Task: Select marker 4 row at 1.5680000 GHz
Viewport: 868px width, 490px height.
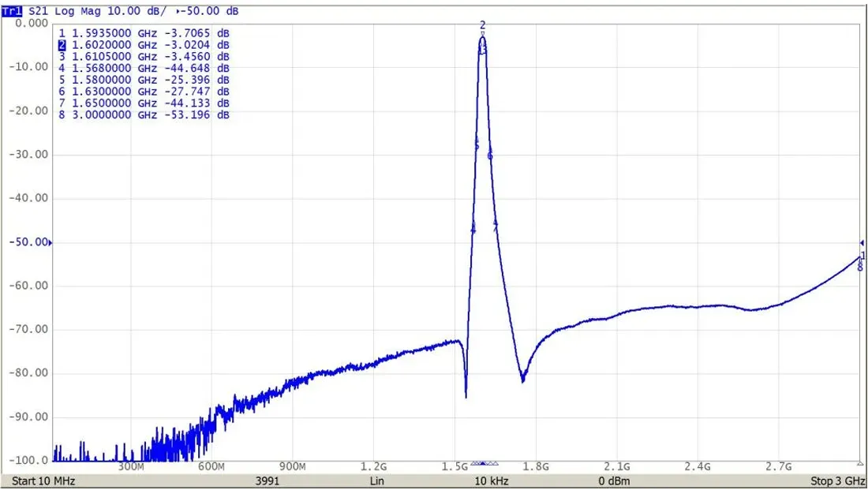Action: tap(144, 68)
